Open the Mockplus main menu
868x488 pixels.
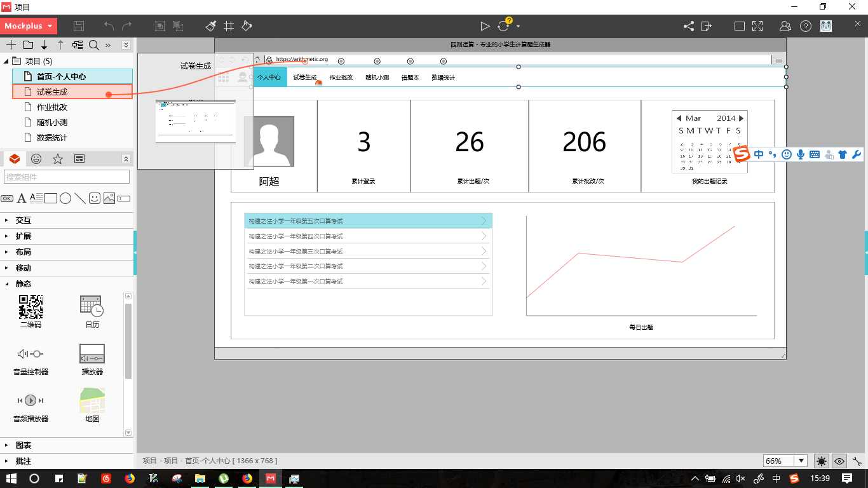[x=29, y=26]
